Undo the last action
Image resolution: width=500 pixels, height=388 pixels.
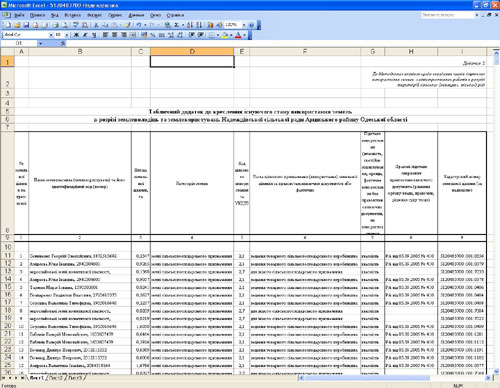tap(139, 25)
